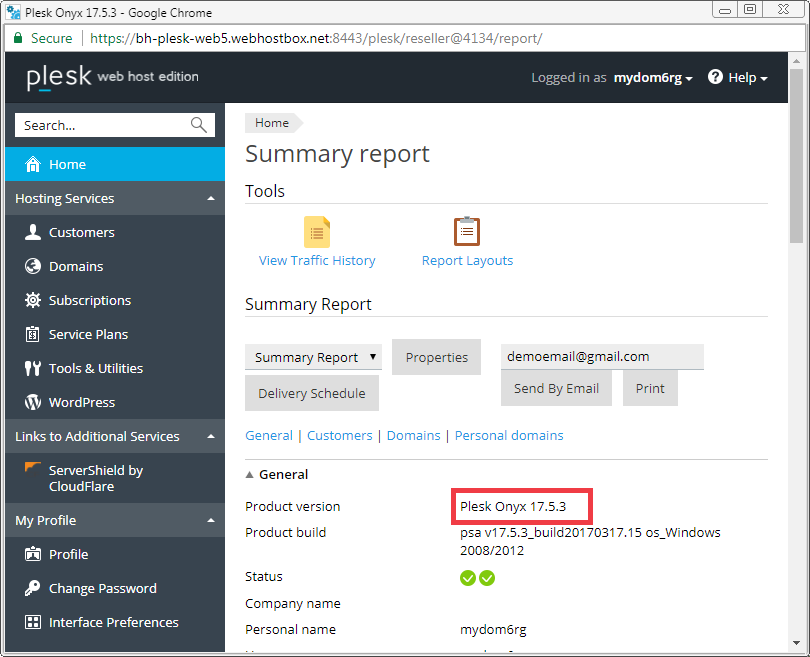Jump to the Customers report link
This screenshot has width=810, height=657.
pos(340,435)
